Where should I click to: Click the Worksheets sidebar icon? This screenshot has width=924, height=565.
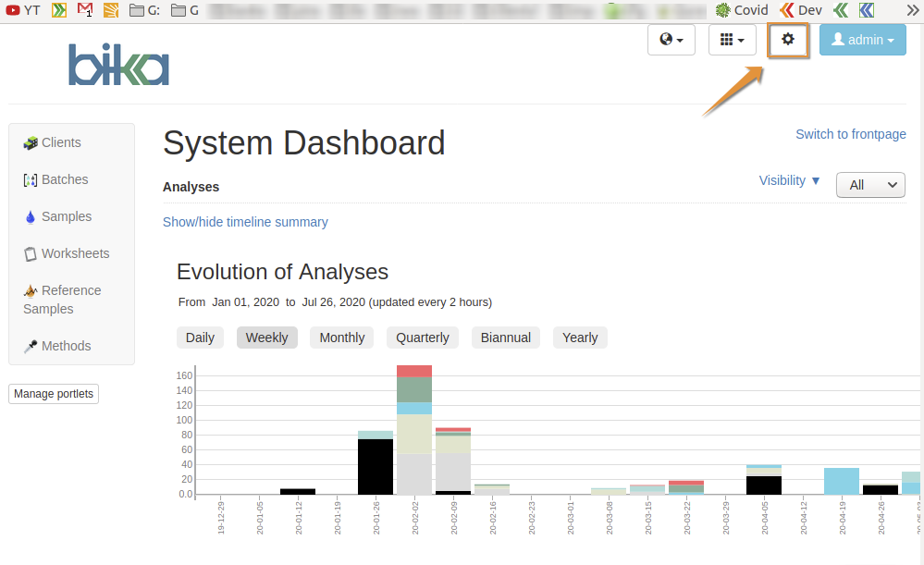(x=31, y=253)
